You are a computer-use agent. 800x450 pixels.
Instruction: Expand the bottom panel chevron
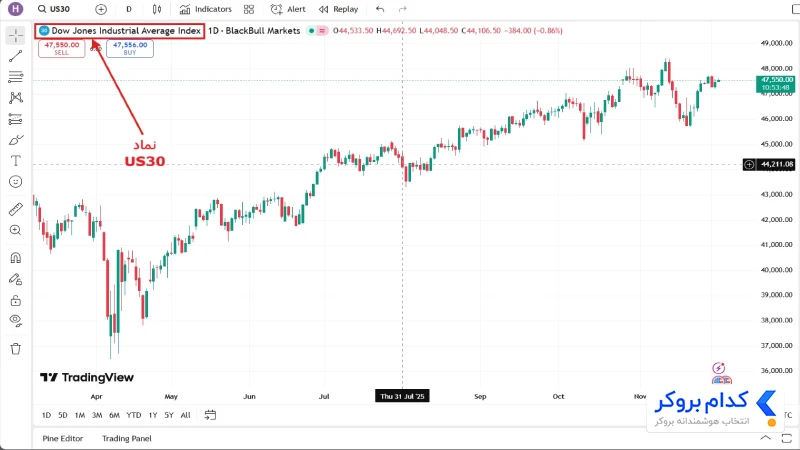(766, 438)
